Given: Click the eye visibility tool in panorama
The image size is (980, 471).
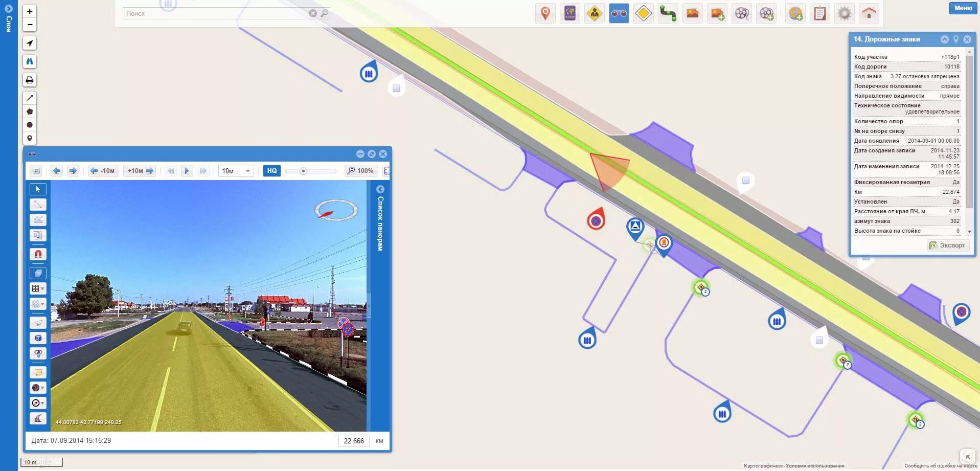Looking at the screenshot, I should click(x=38, y=353).
